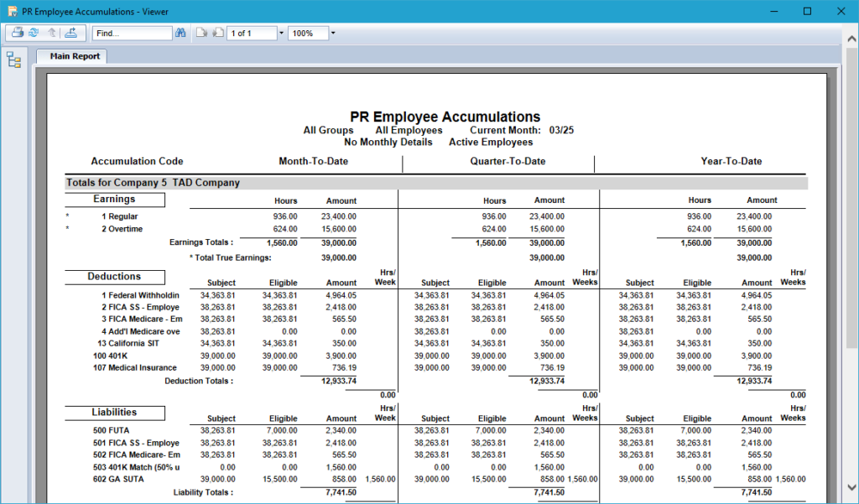This screenshot has width=859, height=504.
Task: Click the 'Year-To-Date' column header
Action: [x=731, y=161]
